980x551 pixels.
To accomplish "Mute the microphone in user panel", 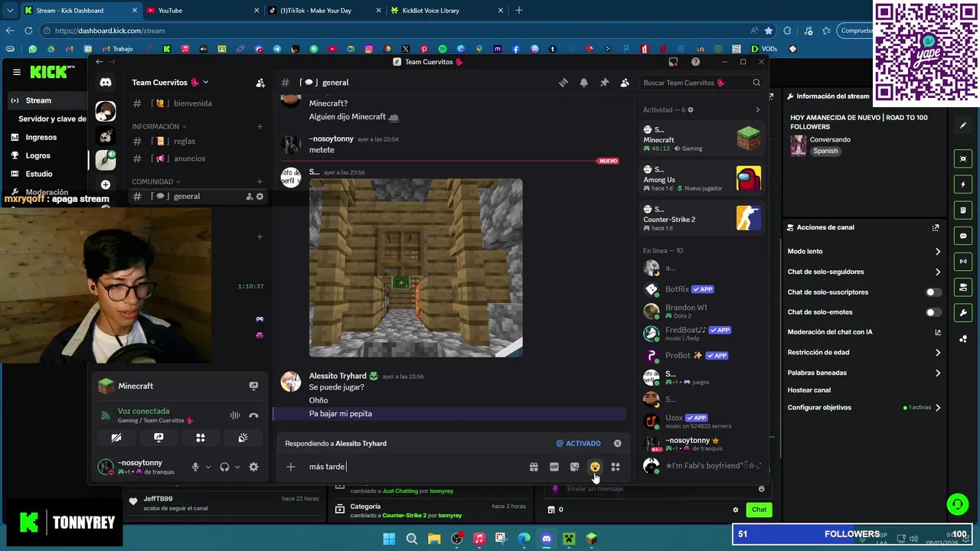I will click(195, 467).
